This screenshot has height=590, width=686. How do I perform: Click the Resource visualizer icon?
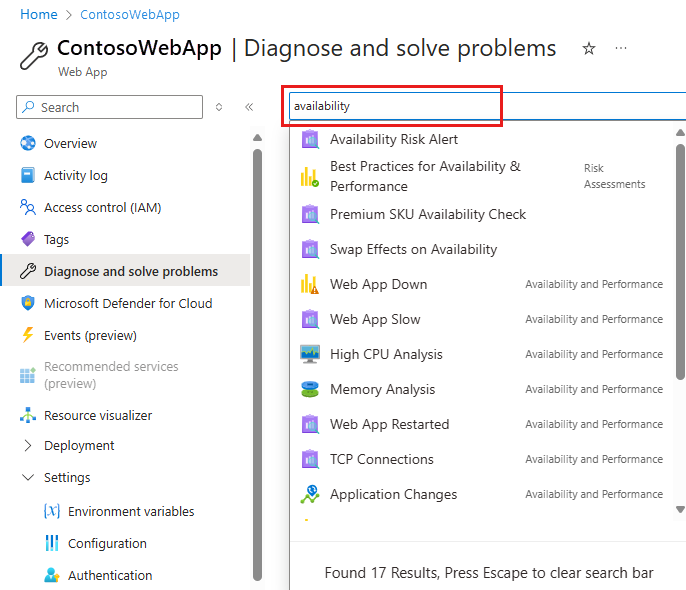click(28, 415)
